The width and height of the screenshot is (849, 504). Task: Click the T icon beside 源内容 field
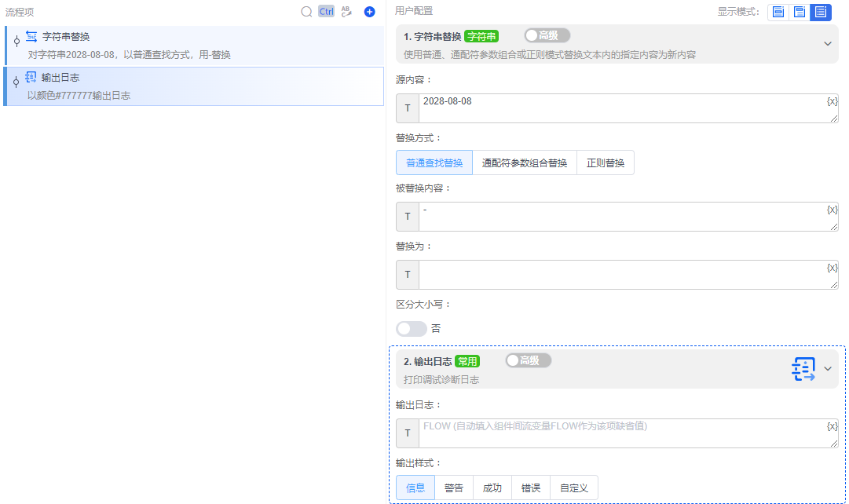pos(406,108)
